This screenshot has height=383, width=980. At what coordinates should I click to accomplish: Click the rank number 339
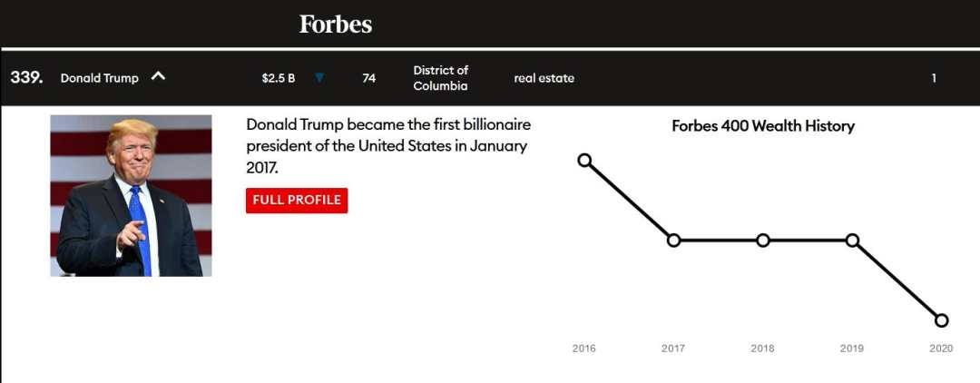coord(26,77)
